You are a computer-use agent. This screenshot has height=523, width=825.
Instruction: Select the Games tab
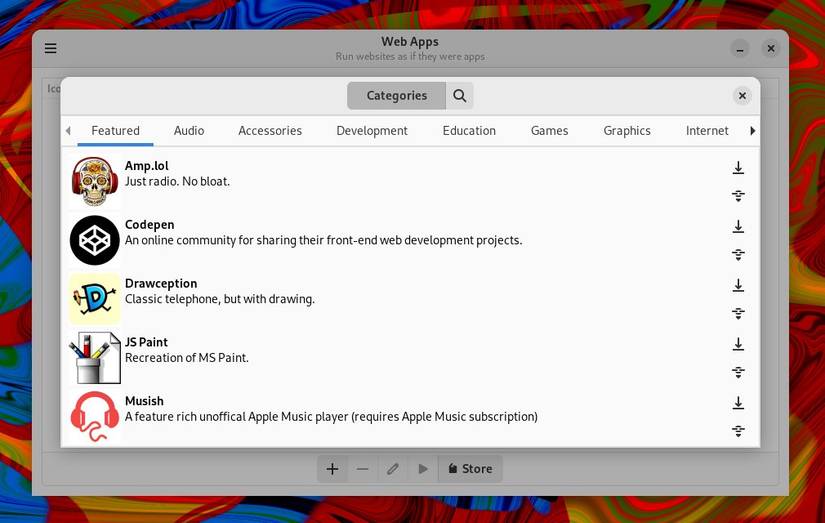(549, 131)
